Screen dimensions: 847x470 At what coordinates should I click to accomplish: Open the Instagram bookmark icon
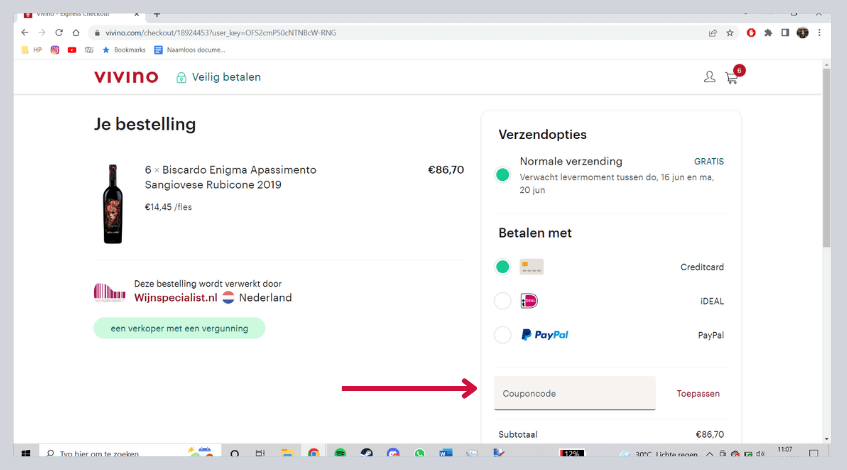(55, 50)
